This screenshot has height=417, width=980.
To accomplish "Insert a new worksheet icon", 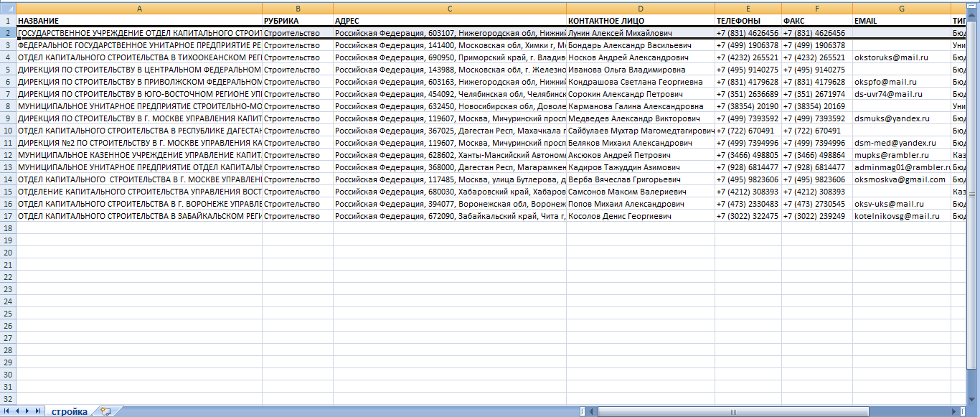I will 105,411.
